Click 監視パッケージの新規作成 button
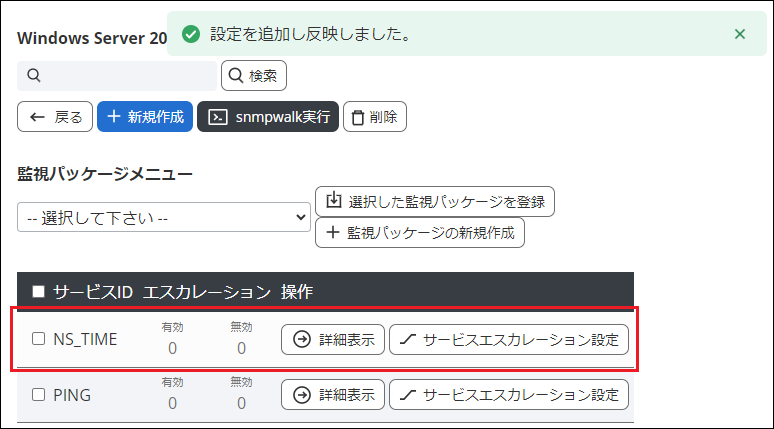The image size is (774, 429). [420, 233]
